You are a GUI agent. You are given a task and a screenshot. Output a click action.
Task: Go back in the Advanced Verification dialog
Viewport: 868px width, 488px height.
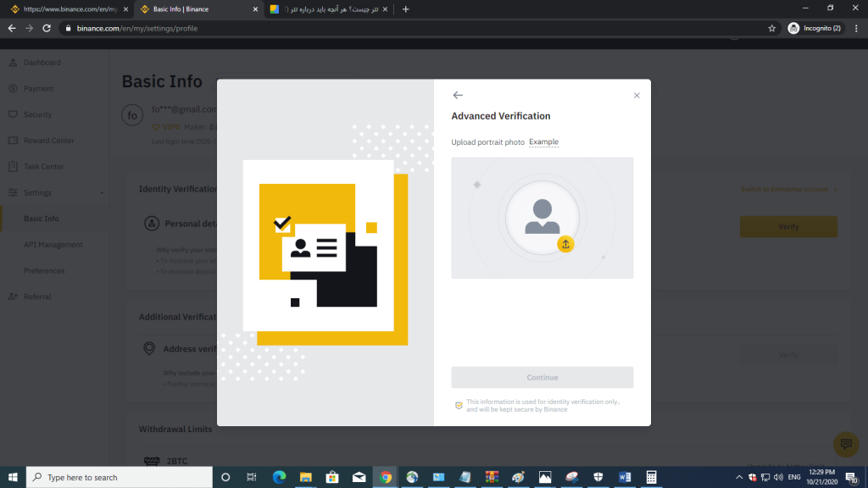[x=458, y=95]
